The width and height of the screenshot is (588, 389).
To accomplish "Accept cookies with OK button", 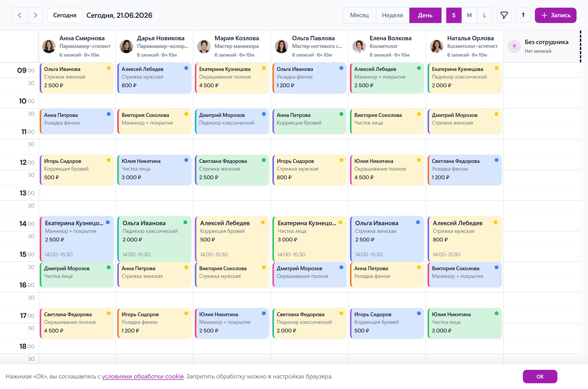I will point(540,376).
